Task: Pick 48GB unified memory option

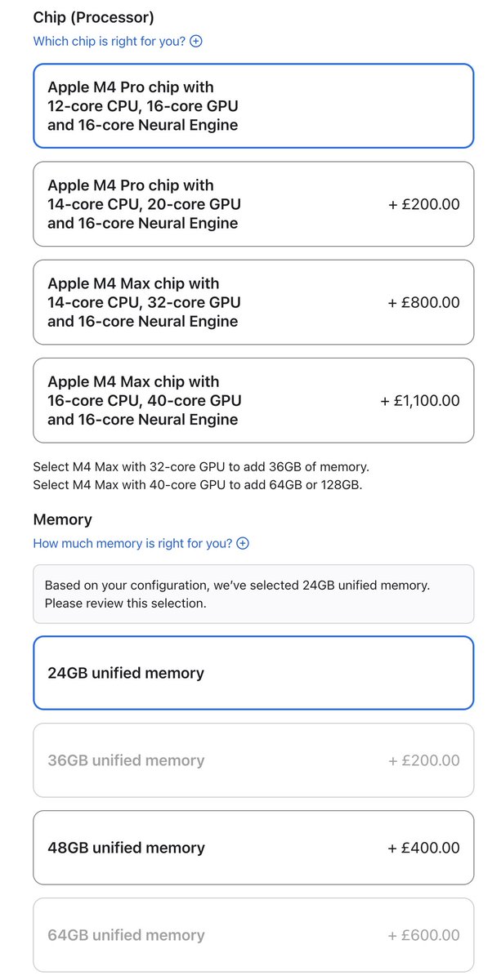Action: [253, 848]
